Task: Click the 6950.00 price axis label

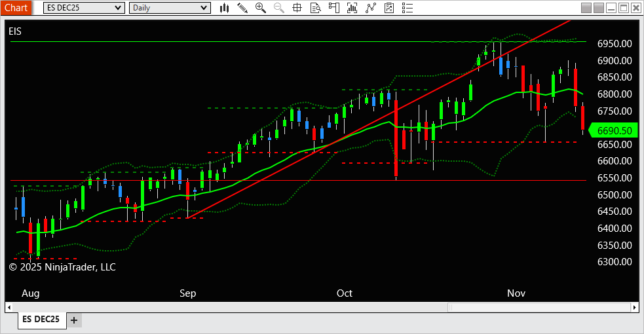Action: pos(615,44)
